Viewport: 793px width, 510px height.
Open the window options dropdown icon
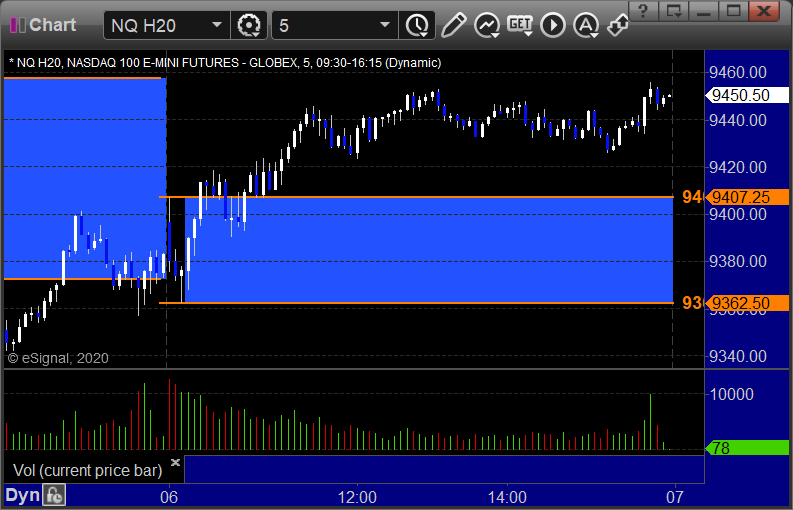[674, 10]
